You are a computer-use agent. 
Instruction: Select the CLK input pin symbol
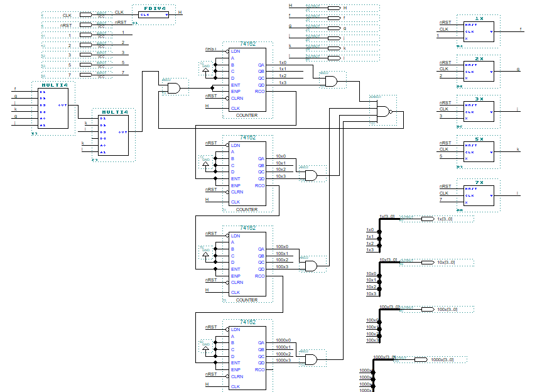(85, 15)
